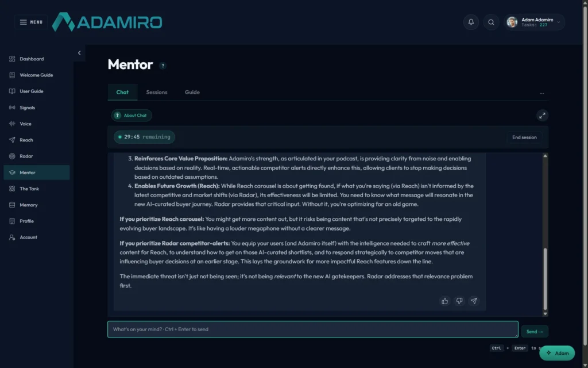Click the chat scrollbar thumb
The width and height of the screenshot is (588, 368).
(x=546, y=279)
